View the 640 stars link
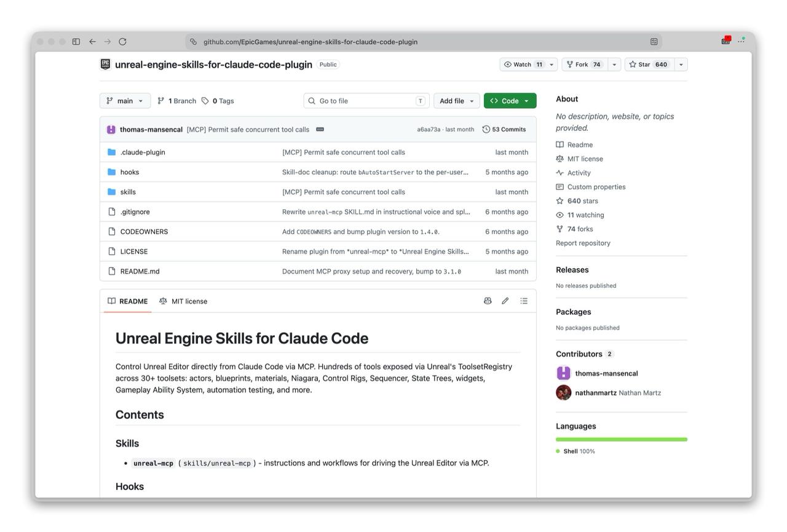 coord(577,201)
